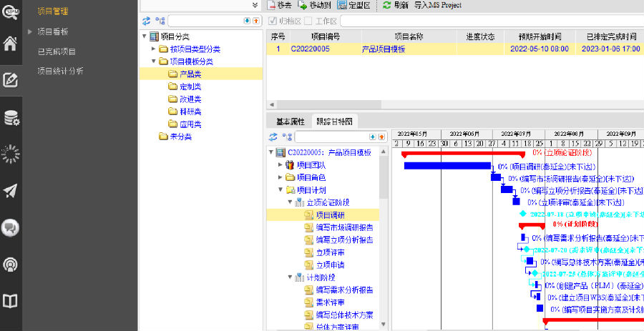Image resolution: width=644 pixels, height=331 pixels.
Task: Expand the 项目团队 node in Gantt tree
Action: 280,164
